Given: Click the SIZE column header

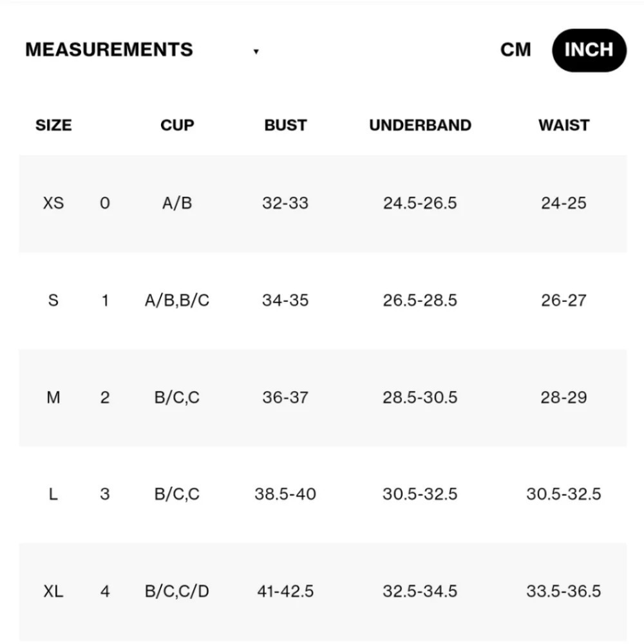Looking at the screenshot, I should 53,126.
